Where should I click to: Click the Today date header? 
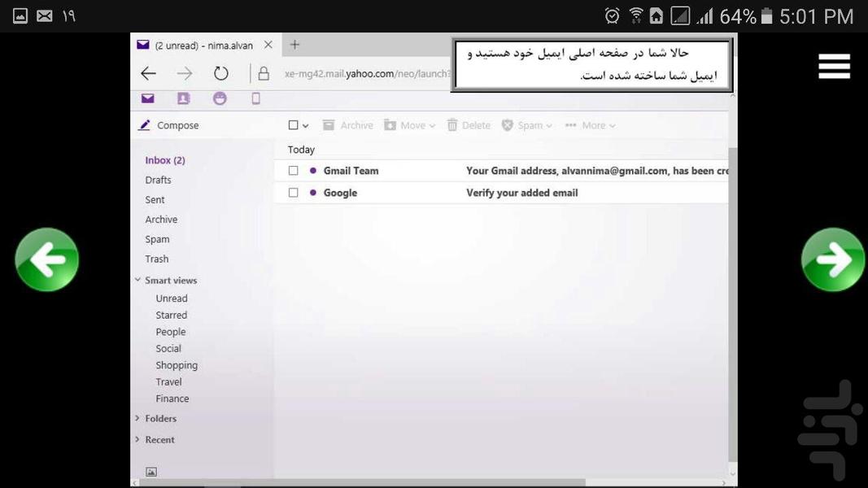[301, 150]
